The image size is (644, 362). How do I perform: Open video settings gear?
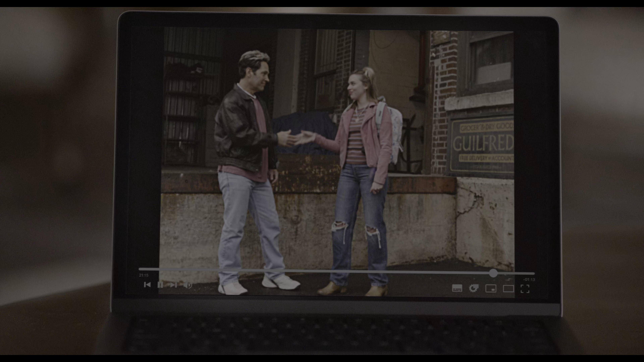[x=473, y=288]
